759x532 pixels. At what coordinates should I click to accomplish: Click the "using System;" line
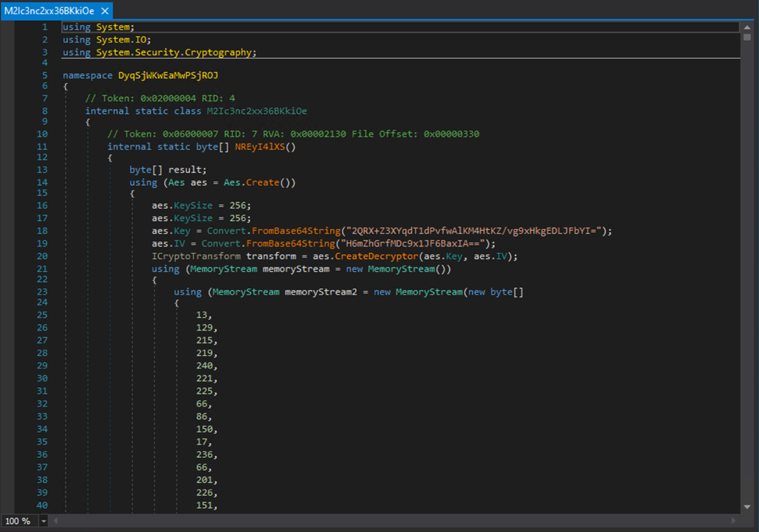(98, 27)
